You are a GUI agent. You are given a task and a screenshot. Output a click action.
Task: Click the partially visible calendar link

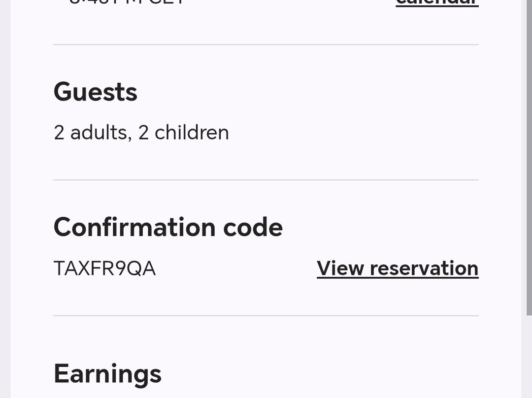pyautogui.click(x=437, y=2)
